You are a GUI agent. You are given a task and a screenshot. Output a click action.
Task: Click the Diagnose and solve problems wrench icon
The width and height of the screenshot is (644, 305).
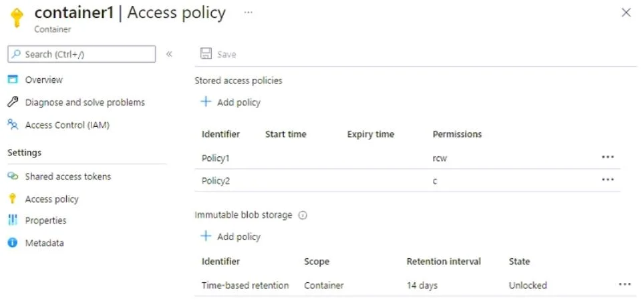tap(13, 102)
